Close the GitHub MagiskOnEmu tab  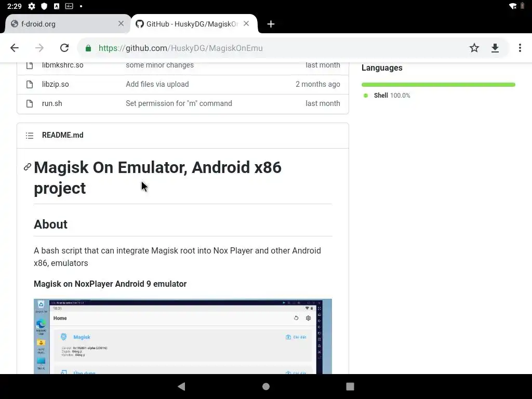[246, 23]
